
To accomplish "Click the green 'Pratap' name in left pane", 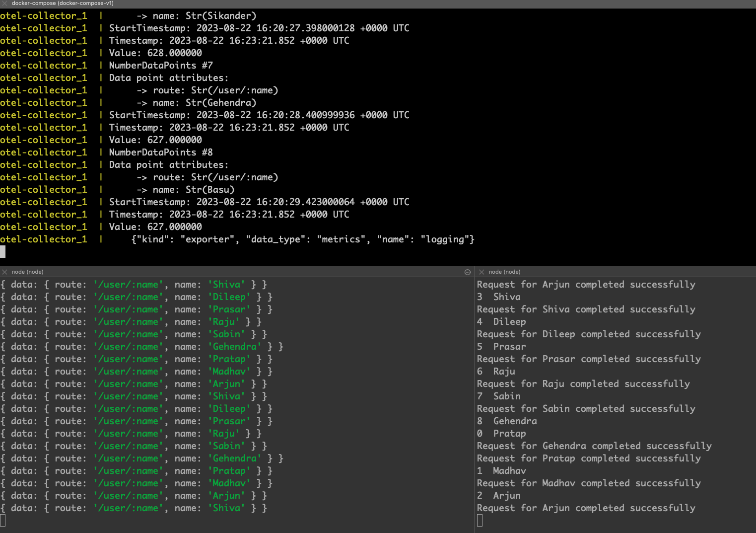I will click(229, 359).
